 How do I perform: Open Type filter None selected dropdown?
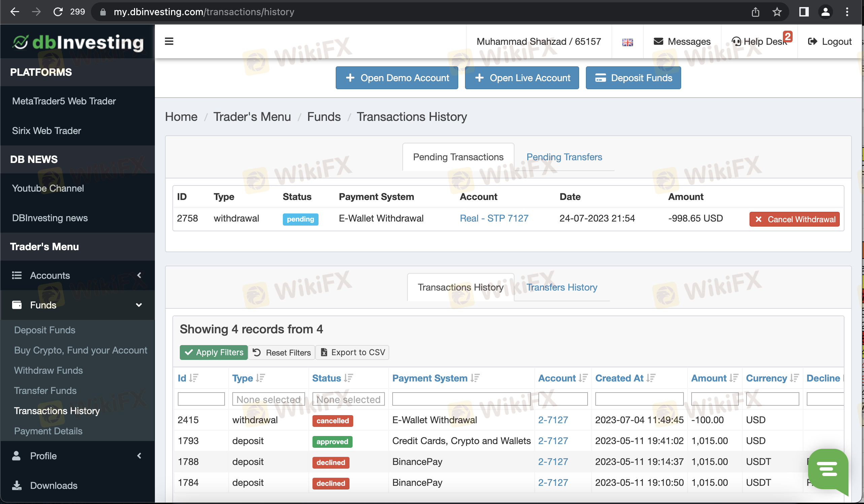(268, 399)
